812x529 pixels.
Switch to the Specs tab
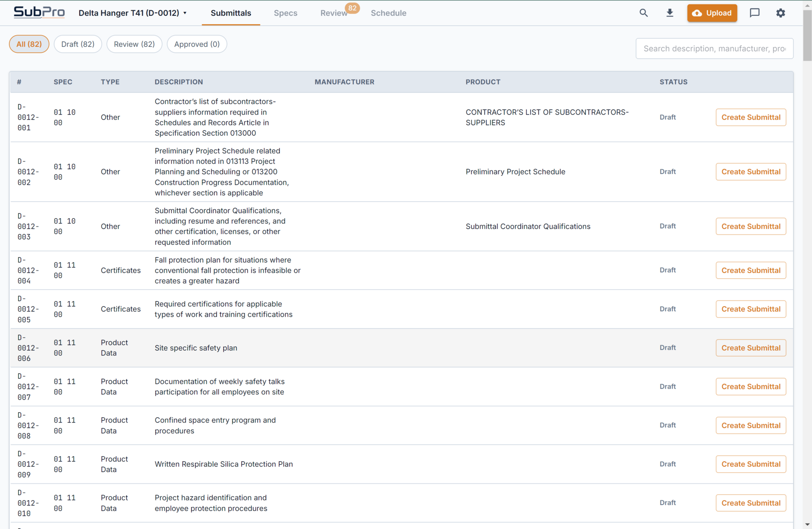tap(286, 13)
